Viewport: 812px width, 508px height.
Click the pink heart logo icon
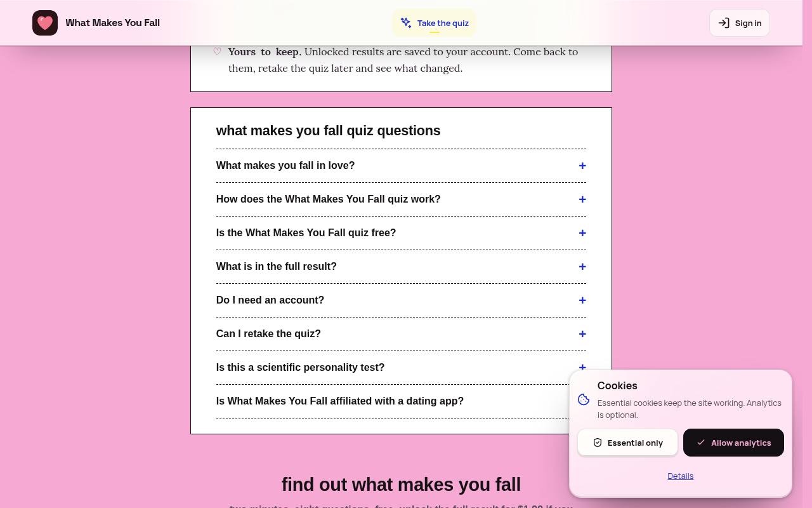45,23
